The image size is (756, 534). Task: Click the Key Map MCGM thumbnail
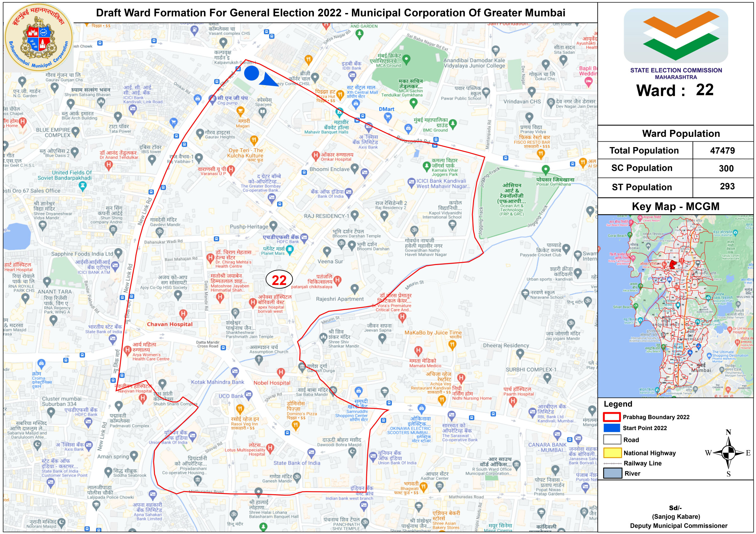pyautogui.click(x=675, y=306)
